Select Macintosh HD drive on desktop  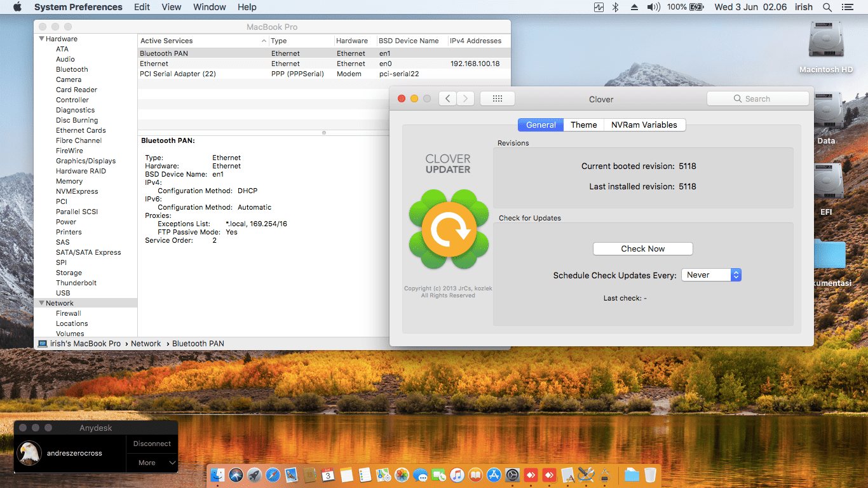(826, 48)
